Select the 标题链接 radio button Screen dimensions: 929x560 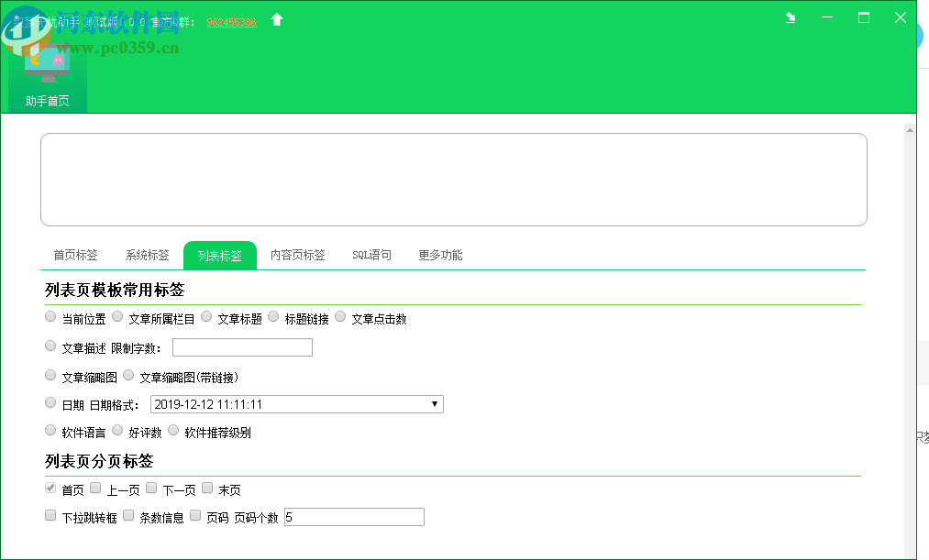[x=273, y=316]
